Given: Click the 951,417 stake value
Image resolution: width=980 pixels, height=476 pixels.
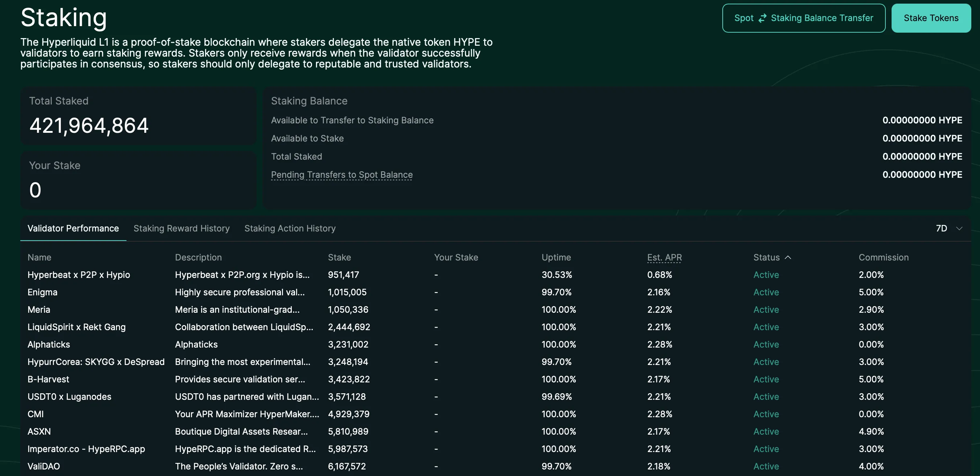Looking at the screenshot, I should pos(344,275).
